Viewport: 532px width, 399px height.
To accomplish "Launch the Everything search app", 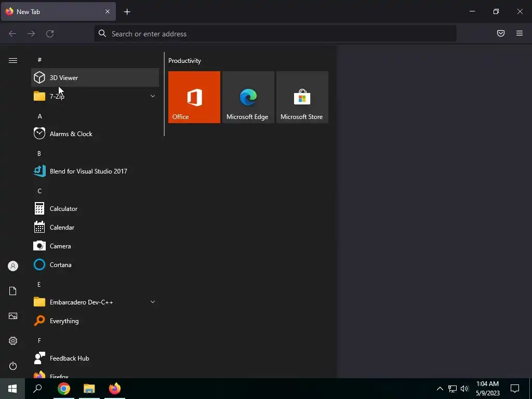I will (x=95, y=321).
